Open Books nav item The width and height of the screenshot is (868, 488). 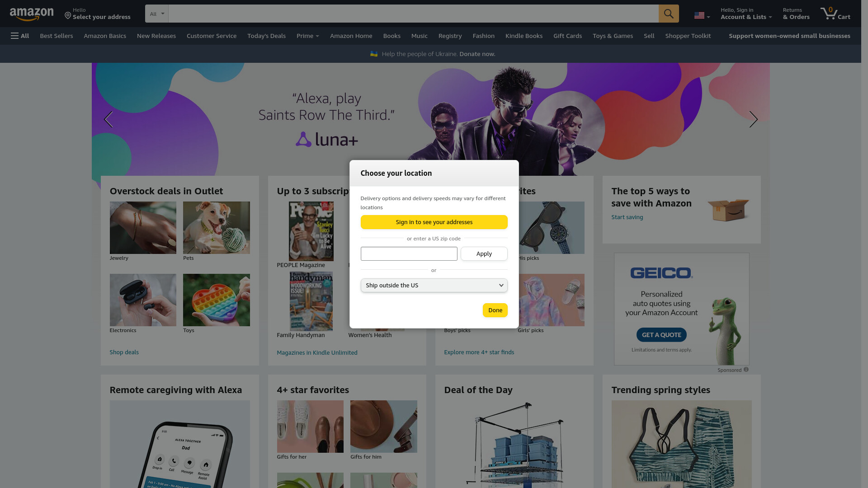392,36
